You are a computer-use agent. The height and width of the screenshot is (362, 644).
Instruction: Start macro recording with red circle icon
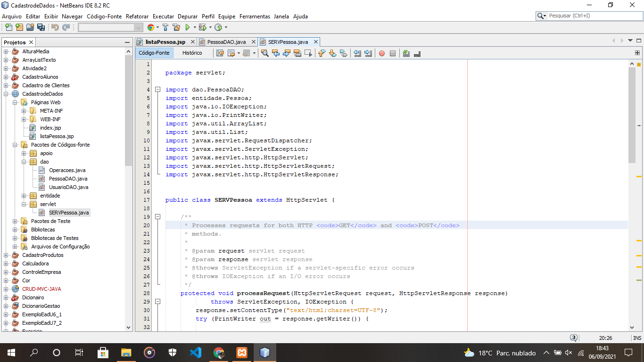click(x=382, y=53)
